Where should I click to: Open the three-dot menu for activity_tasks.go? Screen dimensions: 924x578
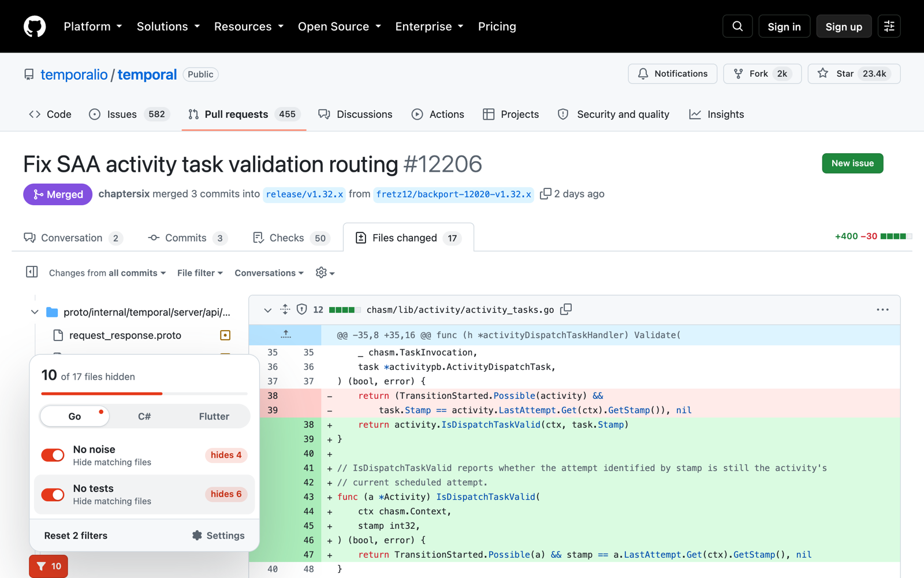(882, 310)
